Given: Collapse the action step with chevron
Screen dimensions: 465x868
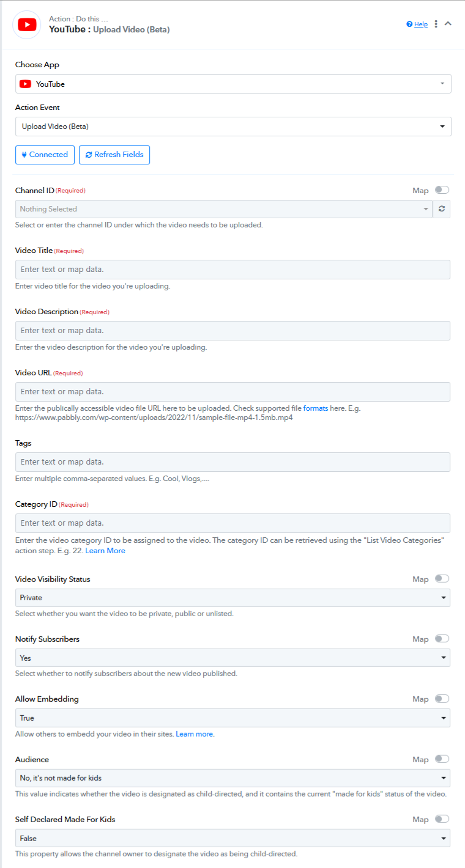Looking at the screenshot, I should [448, 23].
